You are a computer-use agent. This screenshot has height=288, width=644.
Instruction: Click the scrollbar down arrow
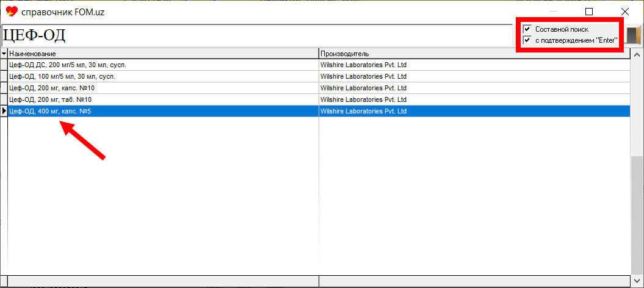[x=637, y=281]
